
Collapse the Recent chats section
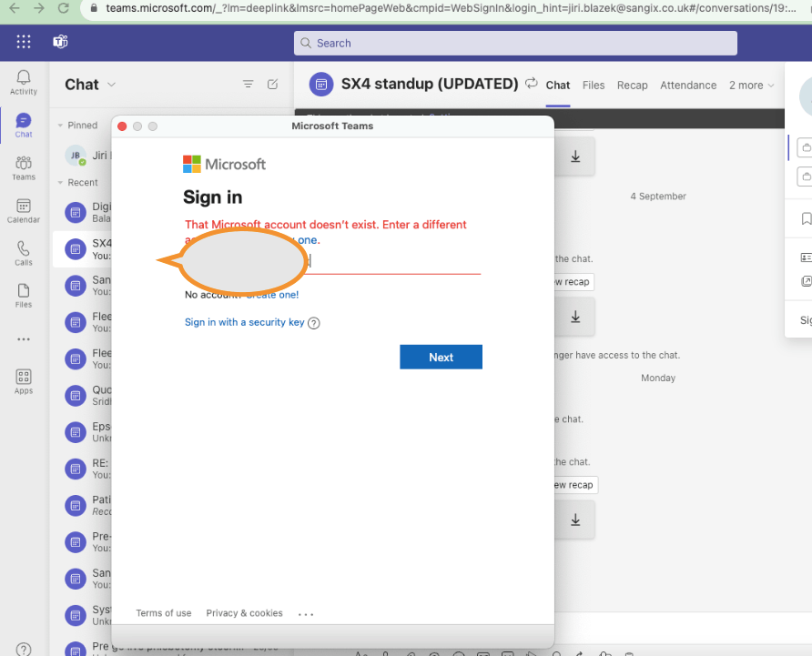pyautogui.click(x=60, y=183)
